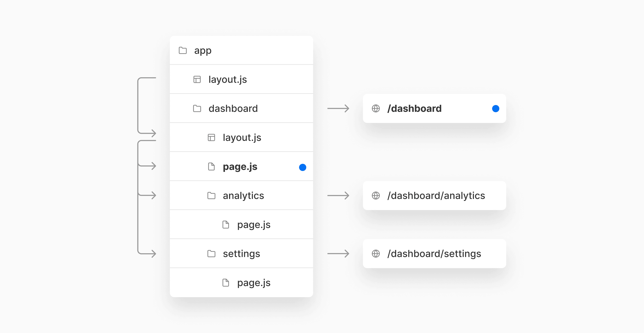
Task: Click the folder icon next to settings
Action: pos(211,254)
